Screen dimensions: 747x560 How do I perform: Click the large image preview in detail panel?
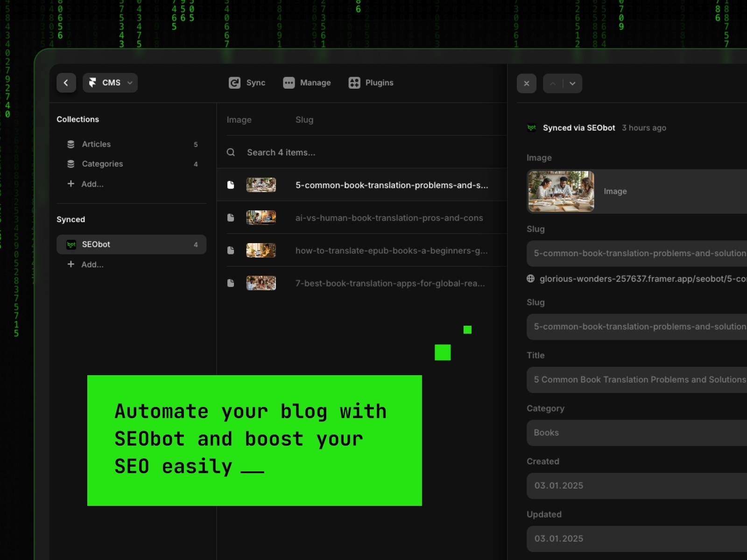click(x=561, y=191)
